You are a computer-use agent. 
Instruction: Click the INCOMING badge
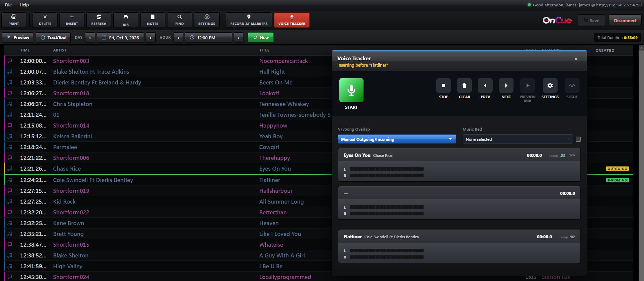[x=617, y=180]
